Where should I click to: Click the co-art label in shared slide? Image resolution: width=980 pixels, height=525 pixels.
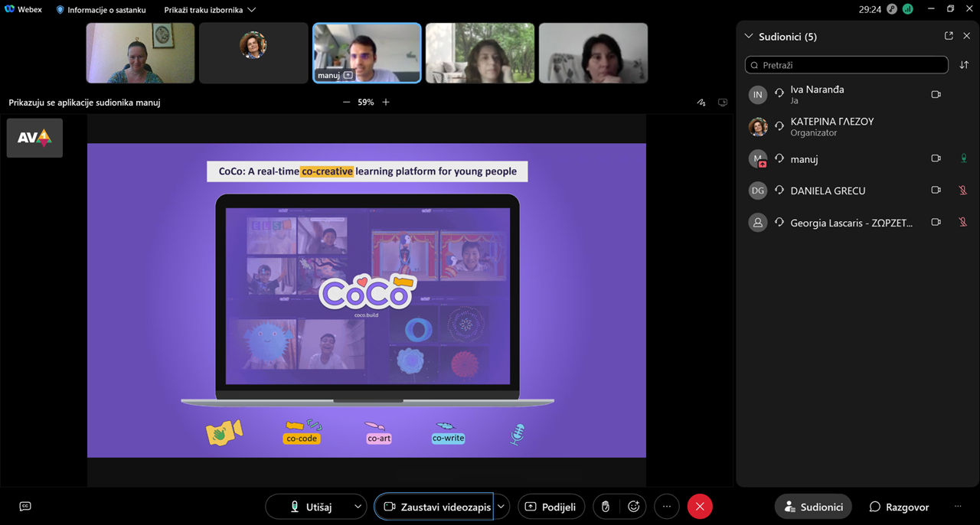pos(379,439)
